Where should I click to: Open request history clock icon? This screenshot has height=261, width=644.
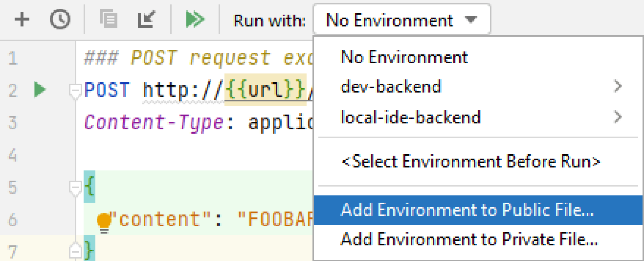[60, 20]
